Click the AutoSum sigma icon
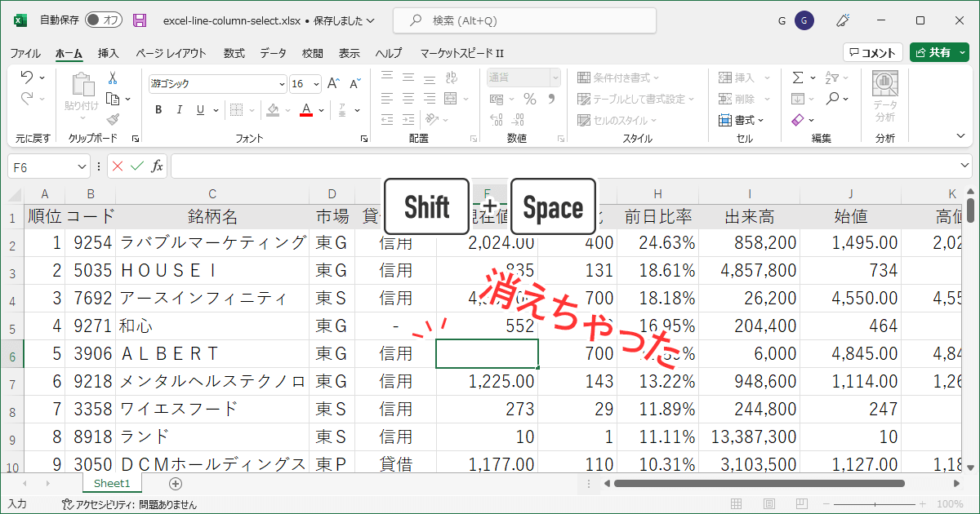This screenshot has height=514, width=980. click(x=798, y=76)
